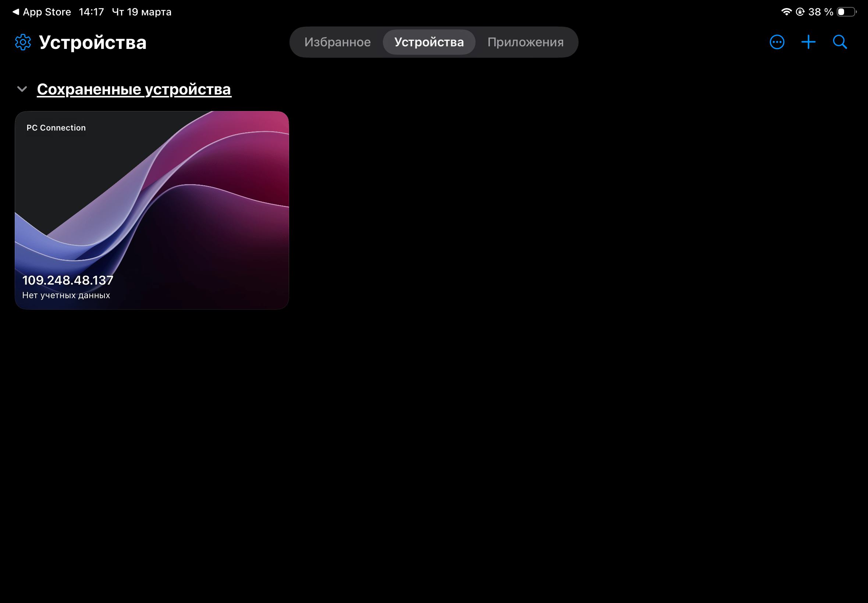The image size is (868, 603).
Task: Open the ellipsis more options menu
Action: (x=777, y=42)
